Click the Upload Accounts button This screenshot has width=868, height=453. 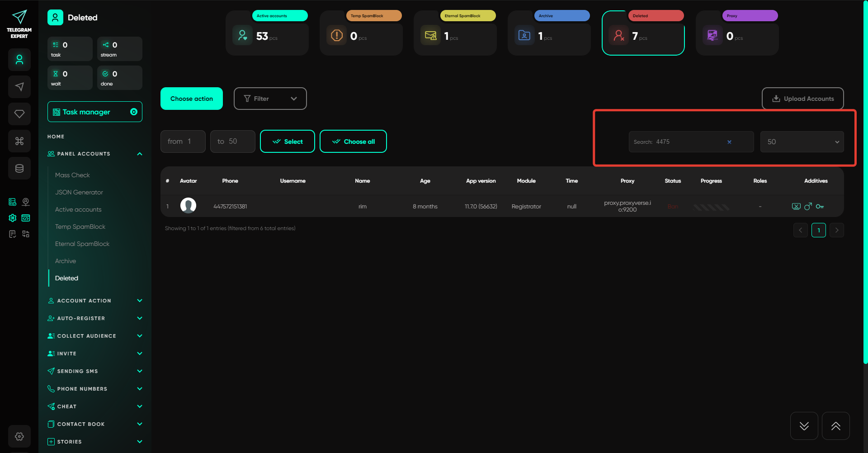click(x=802, y=99)
